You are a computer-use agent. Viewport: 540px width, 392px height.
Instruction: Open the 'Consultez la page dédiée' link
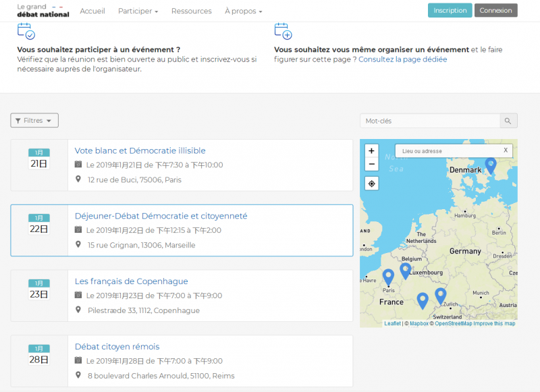402,59
